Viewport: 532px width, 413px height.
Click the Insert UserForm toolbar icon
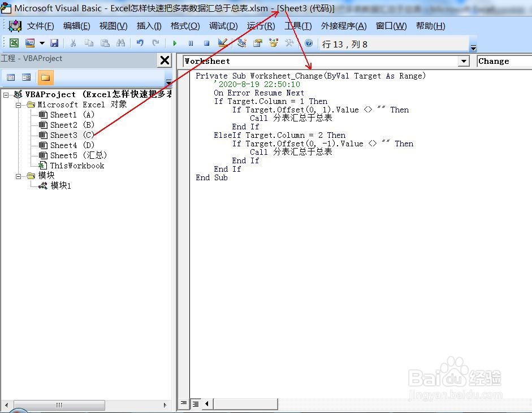30,43
